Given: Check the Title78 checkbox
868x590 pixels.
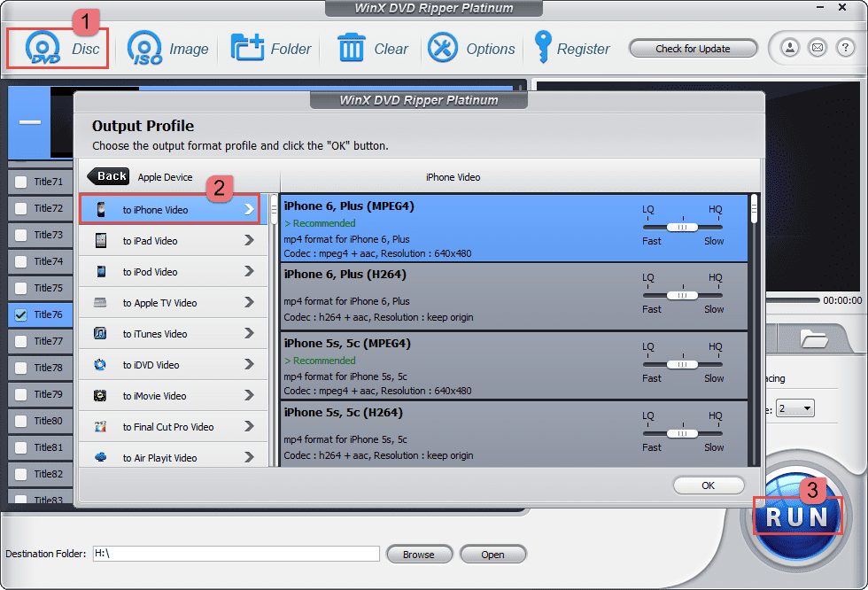Looking at the screenshot, I should [x=20, y=368].
